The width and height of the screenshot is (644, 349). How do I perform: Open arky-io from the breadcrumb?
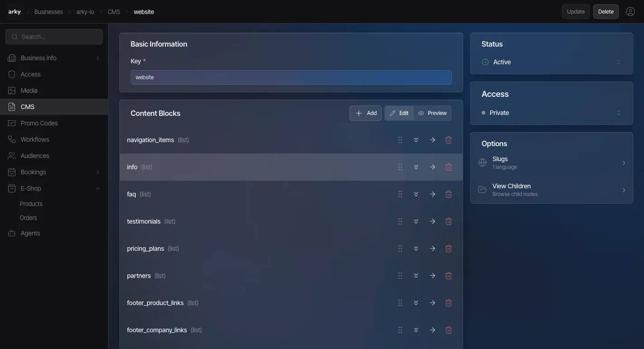point(85,12)
